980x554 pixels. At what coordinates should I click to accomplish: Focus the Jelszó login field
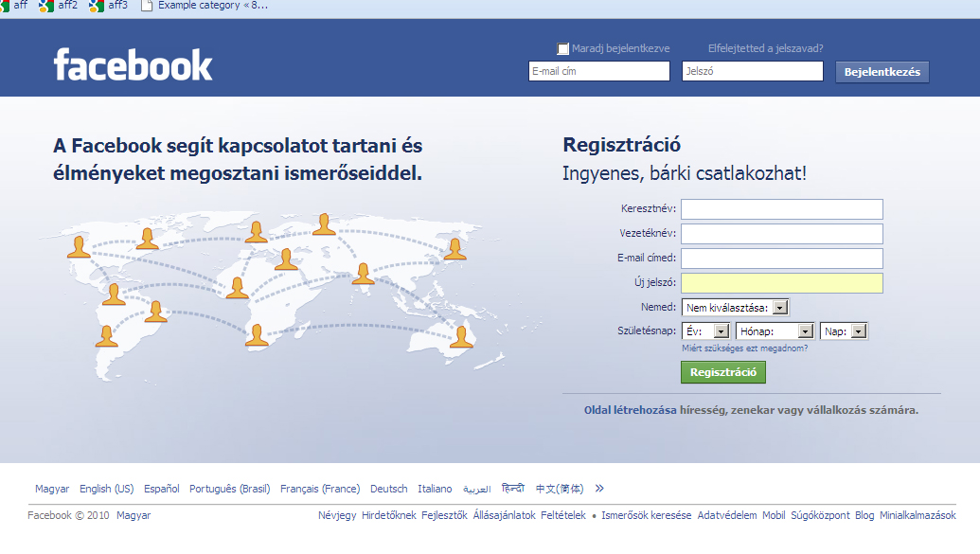tap(753, 71)
